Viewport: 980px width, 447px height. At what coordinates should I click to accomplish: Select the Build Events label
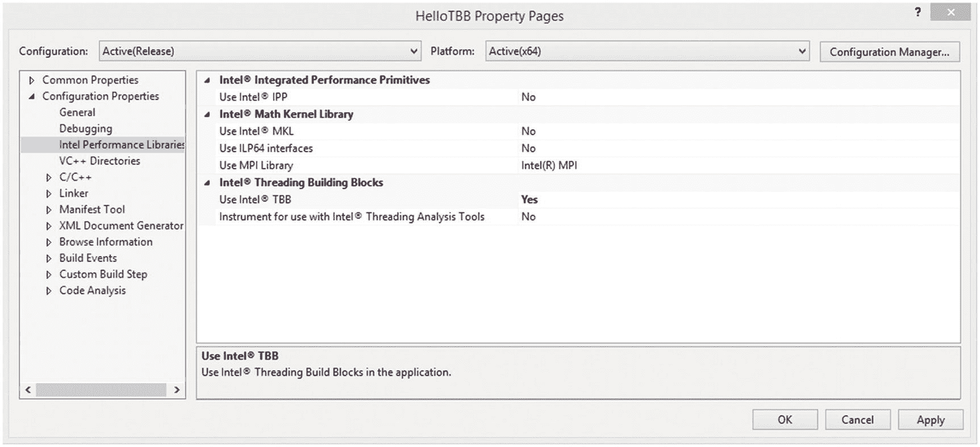coord(88,258)
